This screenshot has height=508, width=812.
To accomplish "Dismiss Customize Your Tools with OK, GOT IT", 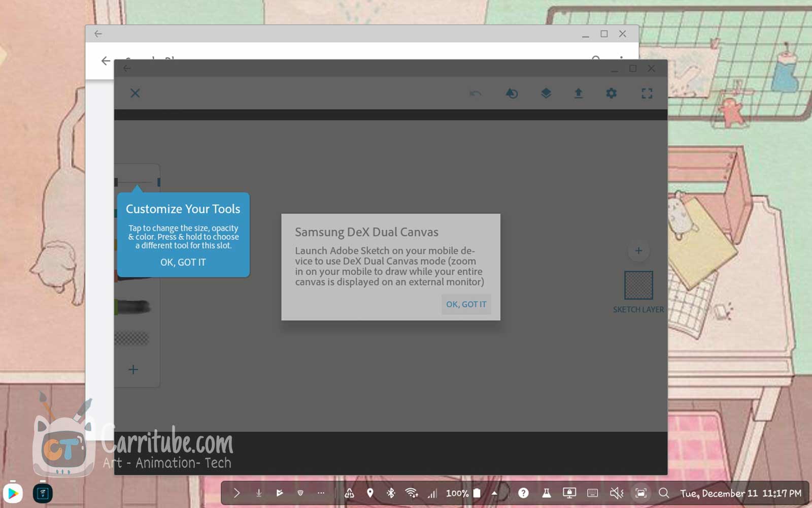I will coord(183,262).
